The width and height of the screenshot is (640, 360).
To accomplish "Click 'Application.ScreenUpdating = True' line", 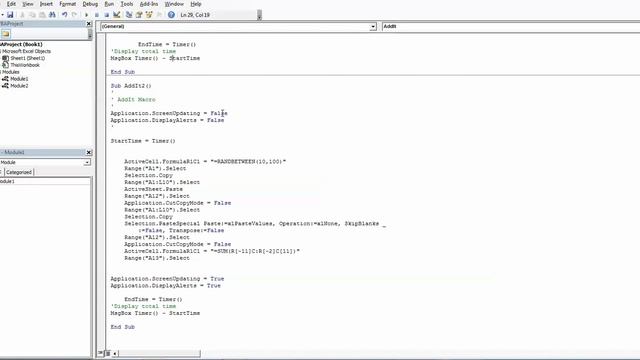I will [x=167, y=279].
